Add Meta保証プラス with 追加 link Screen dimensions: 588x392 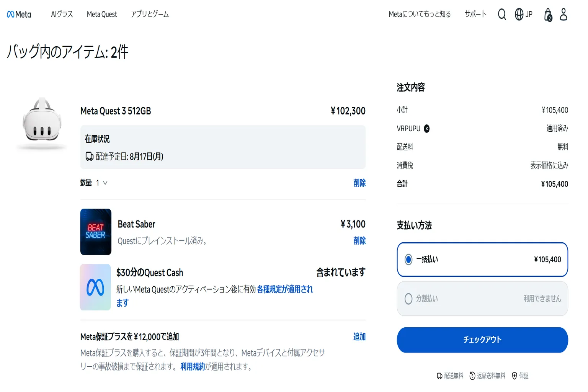tap(359, 337)
